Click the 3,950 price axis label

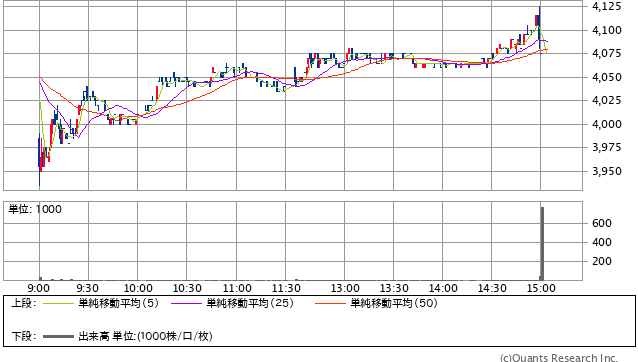(607, 171)
